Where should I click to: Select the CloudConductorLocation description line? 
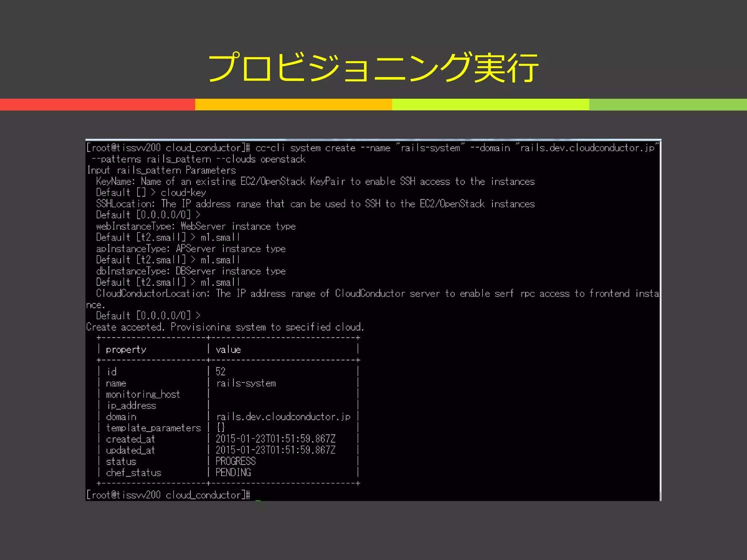373,299
